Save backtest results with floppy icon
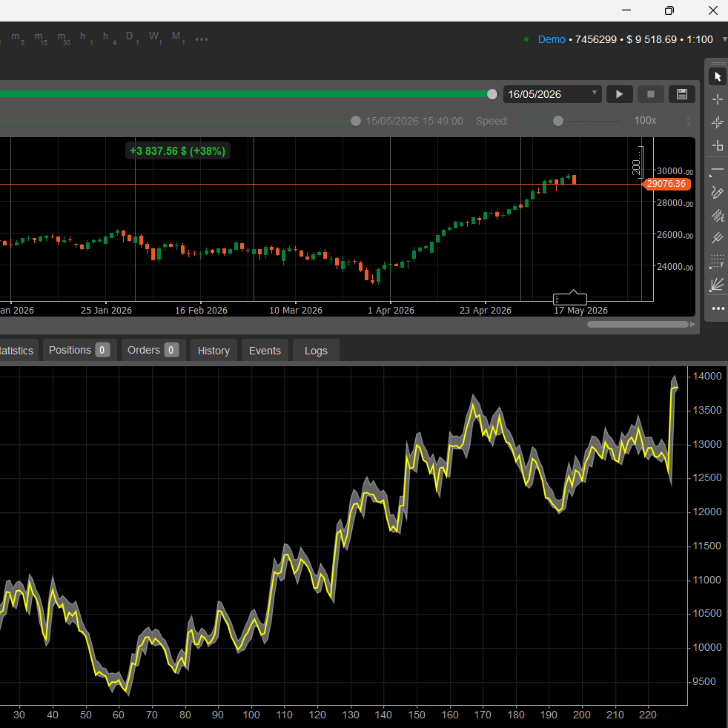This screenshot has height=728, width=728. pyautogui.click(x=681, y=94)
